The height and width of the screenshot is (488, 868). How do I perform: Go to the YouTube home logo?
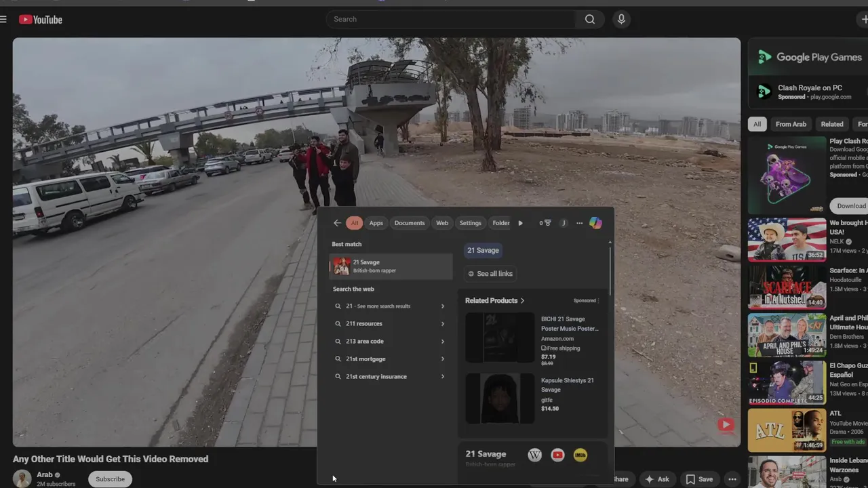[41, 20]
